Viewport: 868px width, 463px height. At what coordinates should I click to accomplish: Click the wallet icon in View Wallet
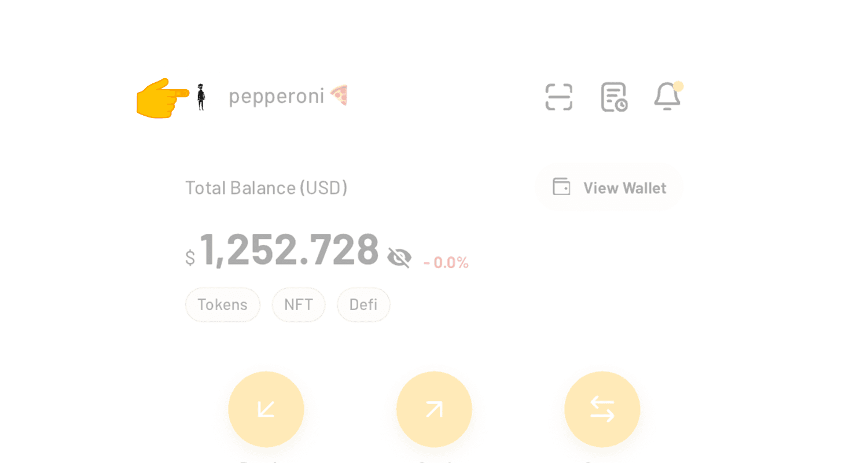click(561, 187)
